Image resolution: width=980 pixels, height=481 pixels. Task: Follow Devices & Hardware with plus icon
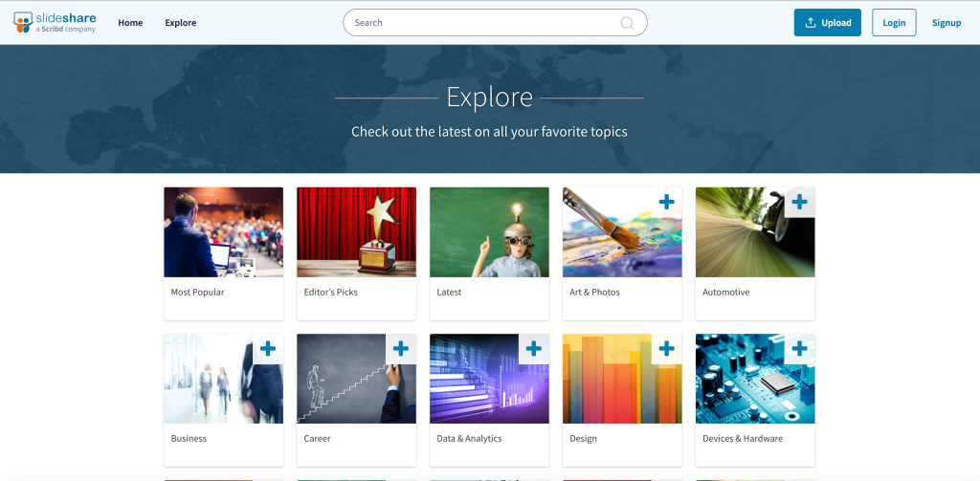[799, 349]
